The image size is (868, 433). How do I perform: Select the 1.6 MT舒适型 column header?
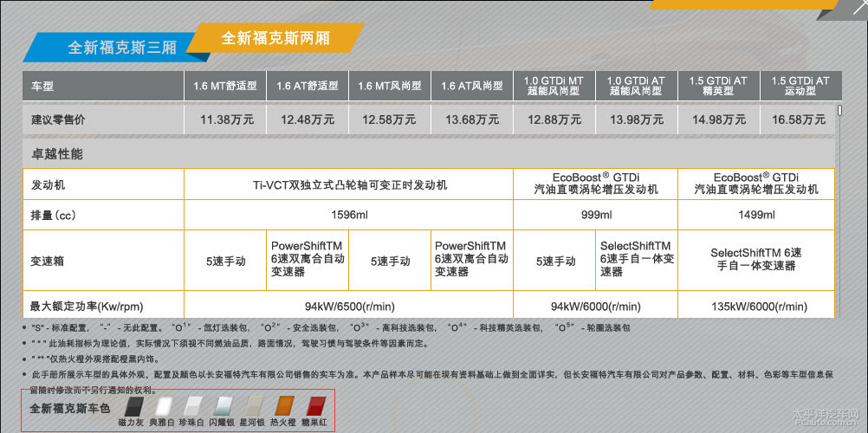coord(225,86)
